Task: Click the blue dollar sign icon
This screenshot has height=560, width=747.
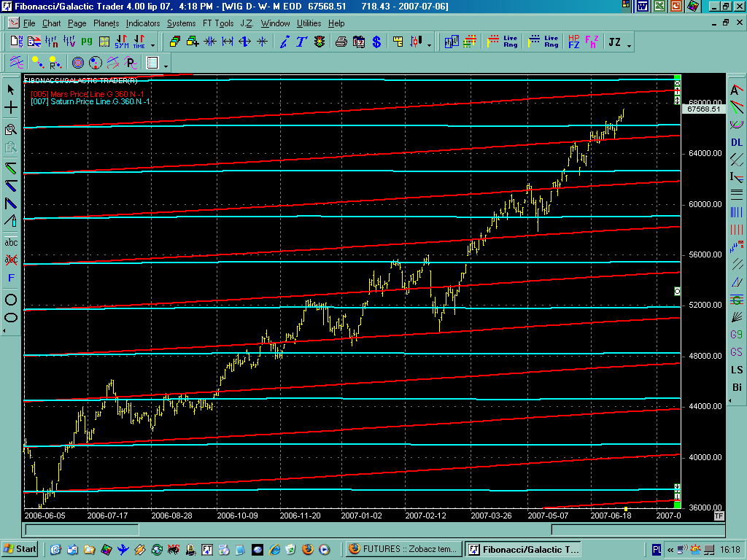Action: 376,42
